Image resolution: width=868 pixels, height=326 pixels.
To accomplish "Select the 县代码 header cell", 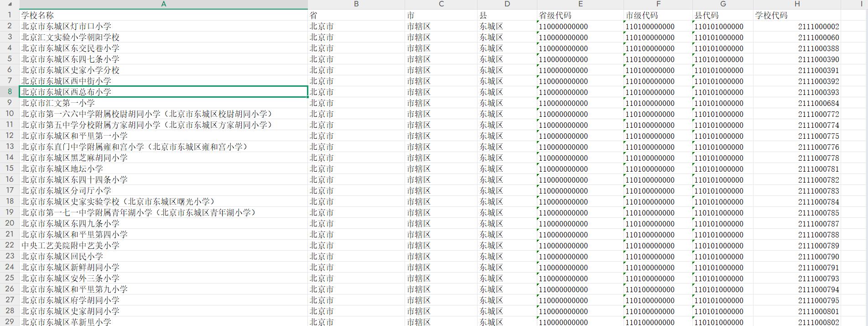I will [x=707, y=15].
